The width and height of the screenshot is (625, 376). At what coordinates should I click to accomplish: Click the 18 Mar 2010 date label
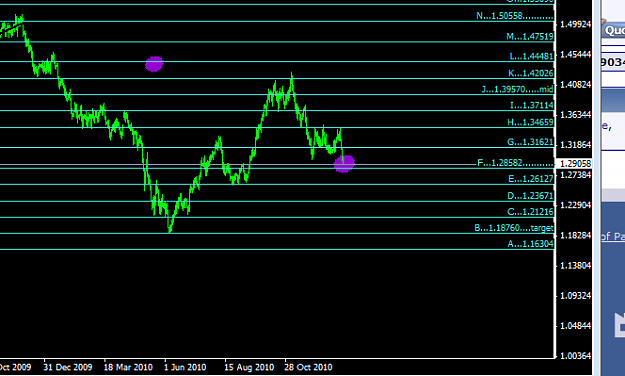[128, 367]
